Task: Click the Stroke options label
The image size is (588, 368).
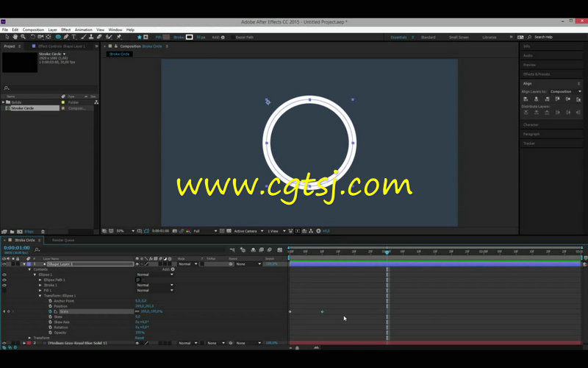Action: 179,38
